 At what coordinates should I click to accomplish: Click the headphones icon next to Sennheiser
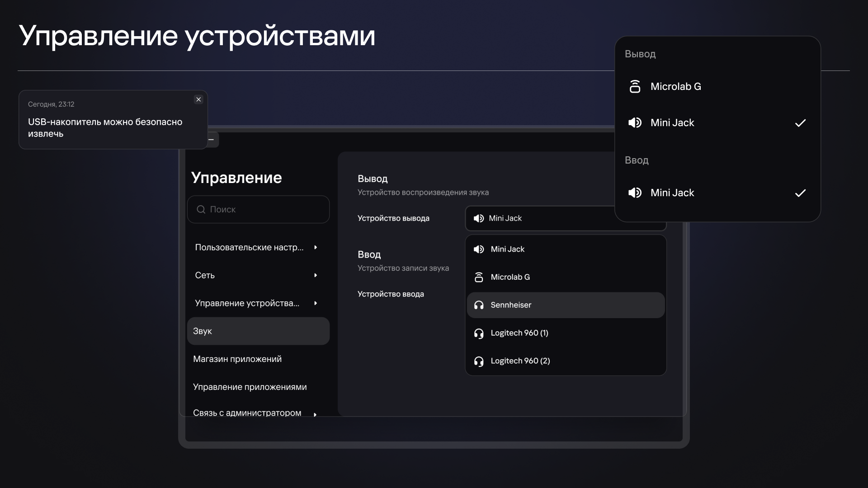point(479,305)
